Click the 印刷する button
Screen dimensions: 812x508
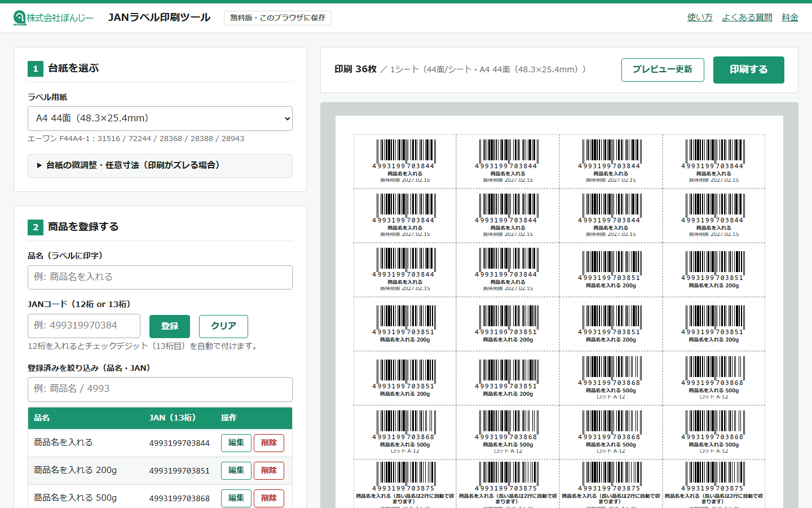tap(749, 70)
